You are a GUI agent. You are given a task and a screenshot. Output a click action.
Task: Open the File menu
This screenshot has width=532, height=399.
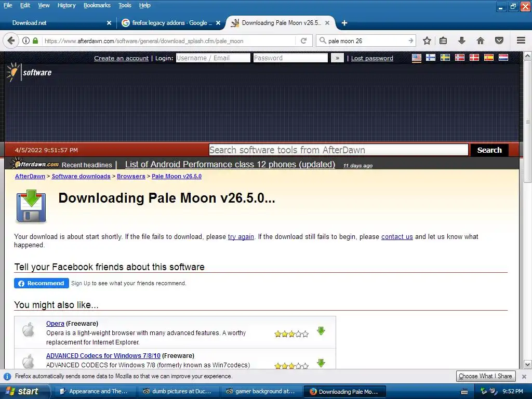(8, 5)
